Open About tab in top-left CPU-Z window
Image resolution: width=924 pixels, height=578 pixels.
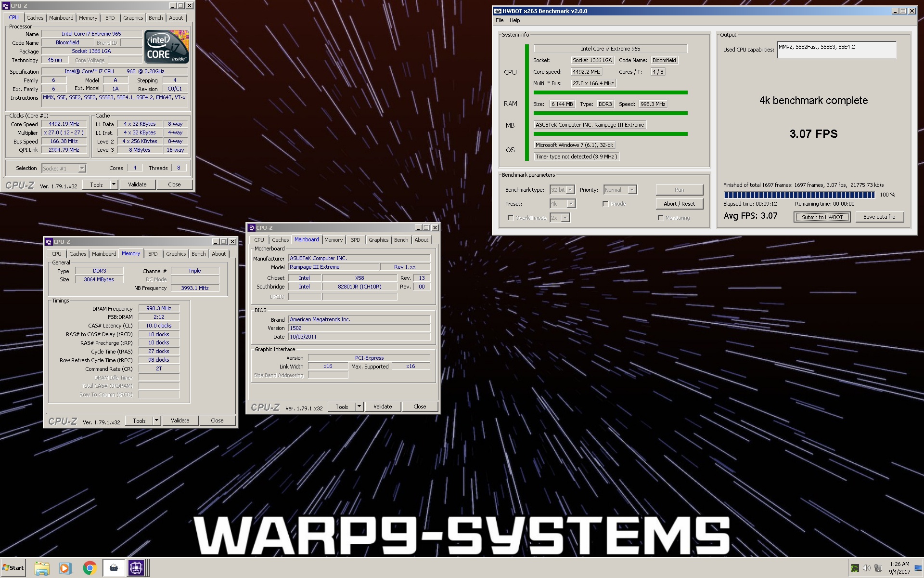tap(176, 18)
